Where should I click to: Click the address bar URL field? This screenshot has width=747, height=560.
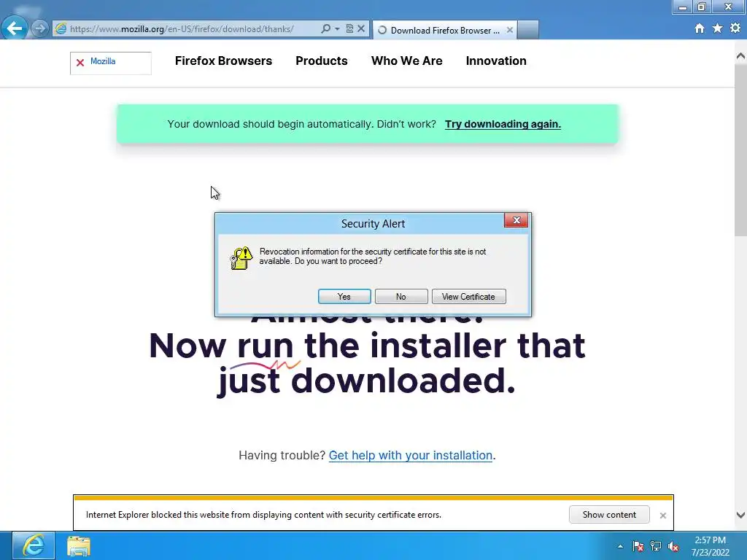pos(186,28)
